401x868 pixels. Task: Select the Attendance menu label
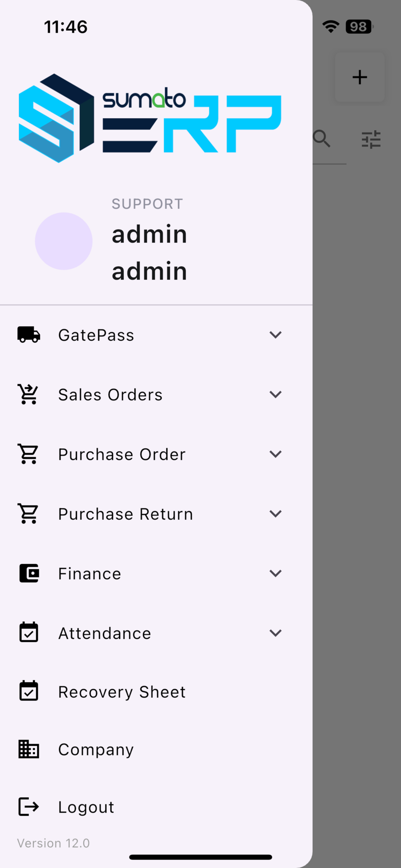(x=105, y=633)
